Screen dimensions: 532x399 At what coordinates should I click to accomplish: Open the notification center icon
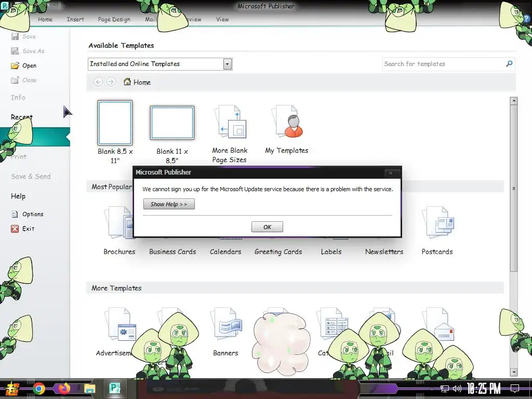(515, 388)
